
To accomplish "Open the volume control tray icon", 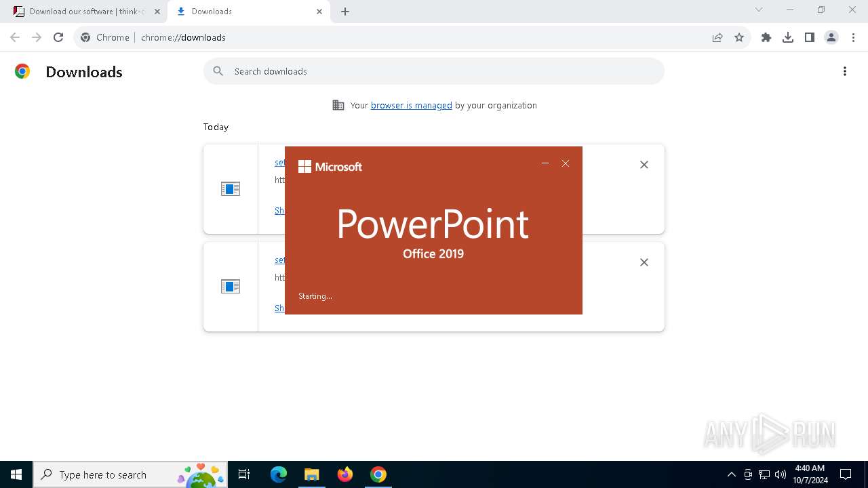I will tap(781, 474).
